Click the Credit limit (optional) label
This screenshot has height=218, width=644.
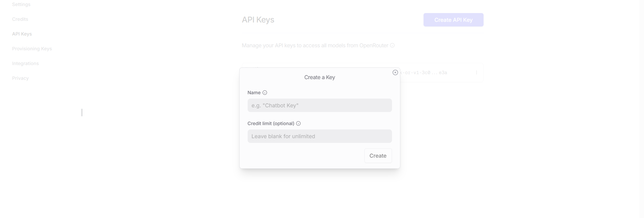[x=271, y=123]
